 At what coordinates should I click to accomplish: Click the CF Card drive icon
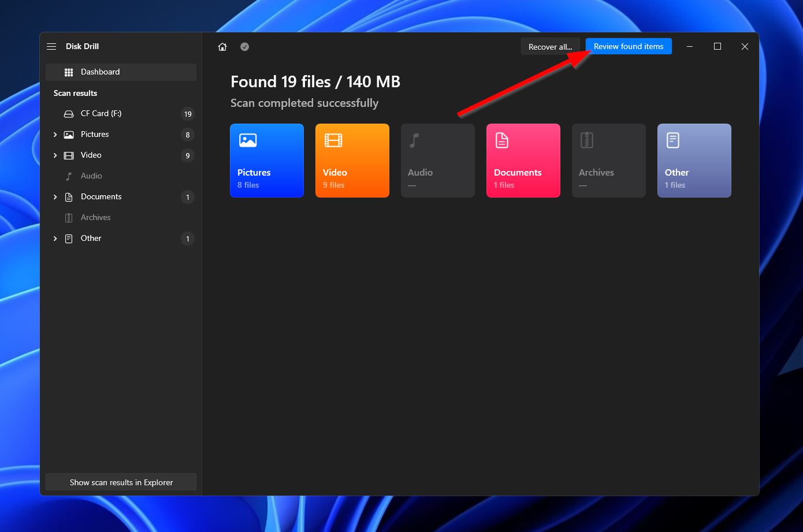point(69,114)
